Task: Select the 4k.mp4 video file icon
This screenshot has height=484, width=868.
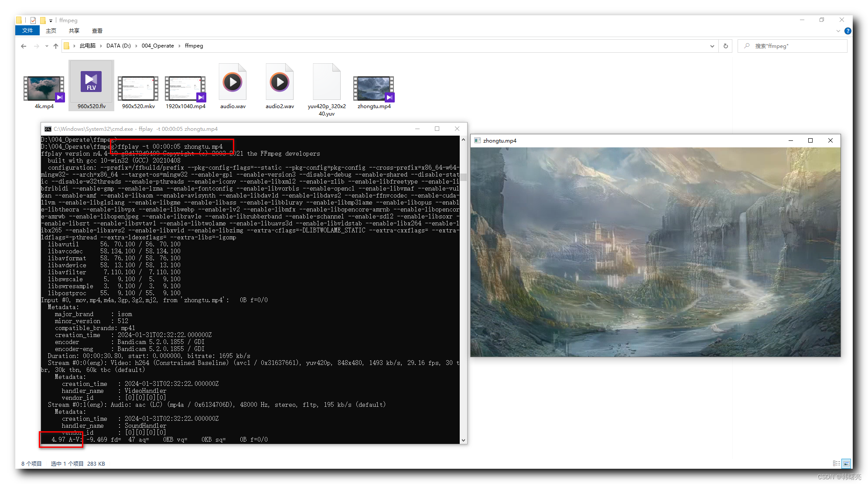Action: (44, 88)
